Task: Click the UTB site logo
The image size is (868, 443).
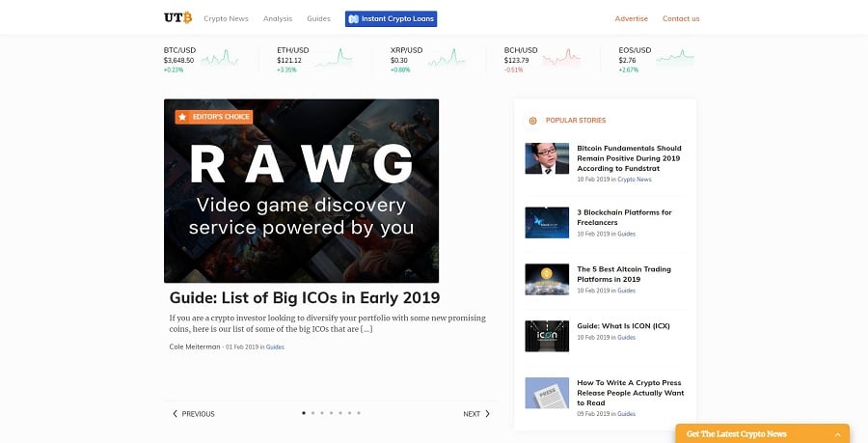Action: coord(177,18)
